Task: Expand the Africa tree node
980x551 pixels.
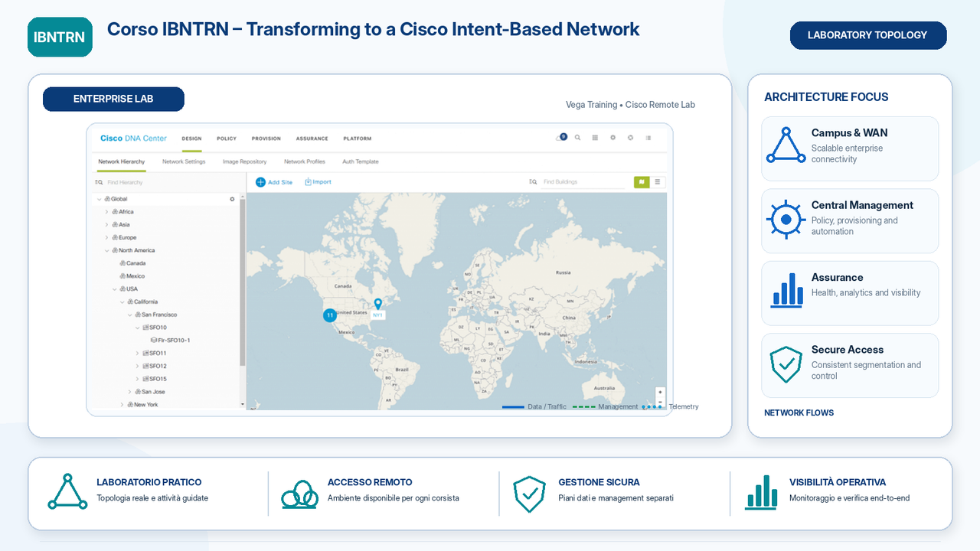Action: 106,212
